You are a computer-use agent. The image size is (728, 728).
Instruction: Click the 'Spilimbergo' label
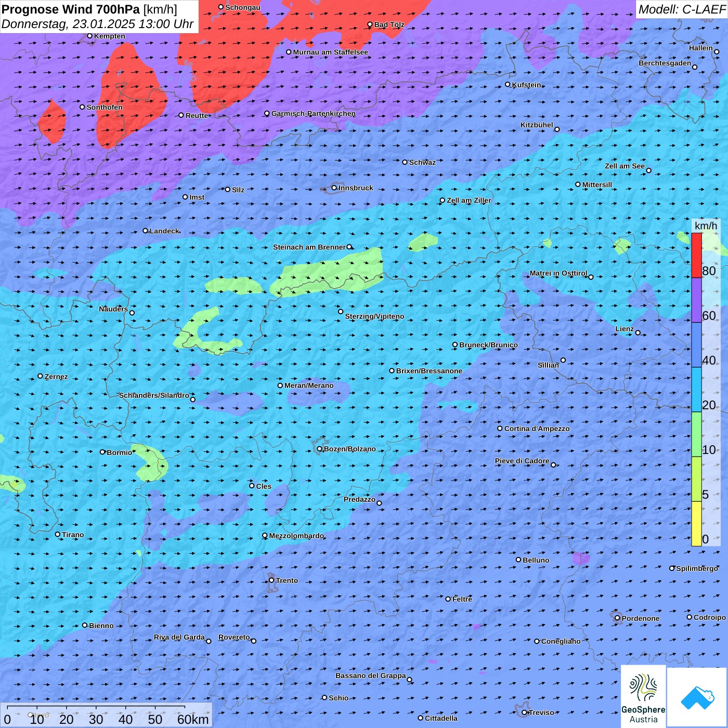[697, 568]
